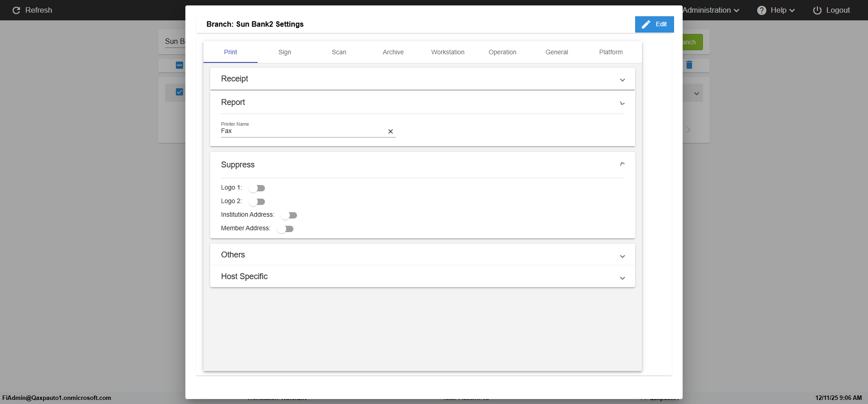868x404 pixels.
Task: Click the Refresh icon in top bar
Action: pyautogui.click(x=16, y=10)
